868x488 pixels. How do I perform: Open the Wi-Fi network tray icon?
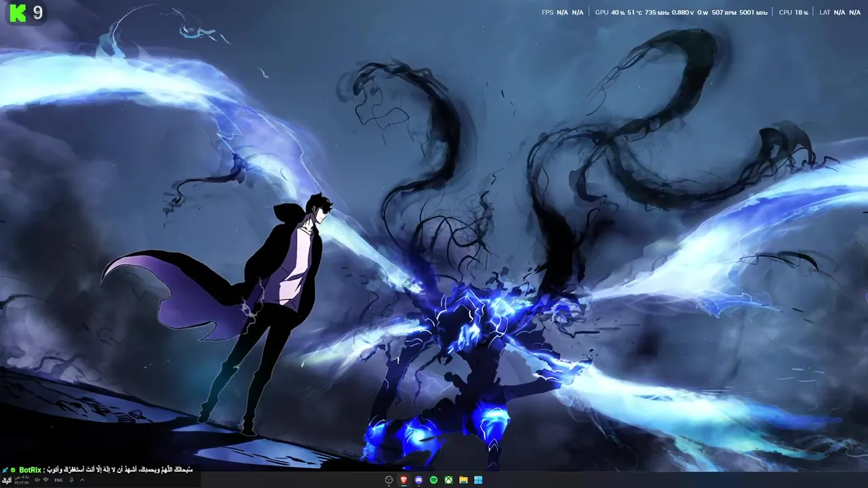tap(45, 480)
